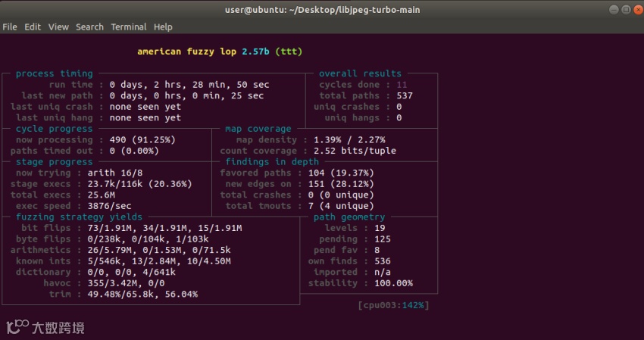Click imported value 'n/a'
Screen dimensions: 644x340
click(383, 273)
